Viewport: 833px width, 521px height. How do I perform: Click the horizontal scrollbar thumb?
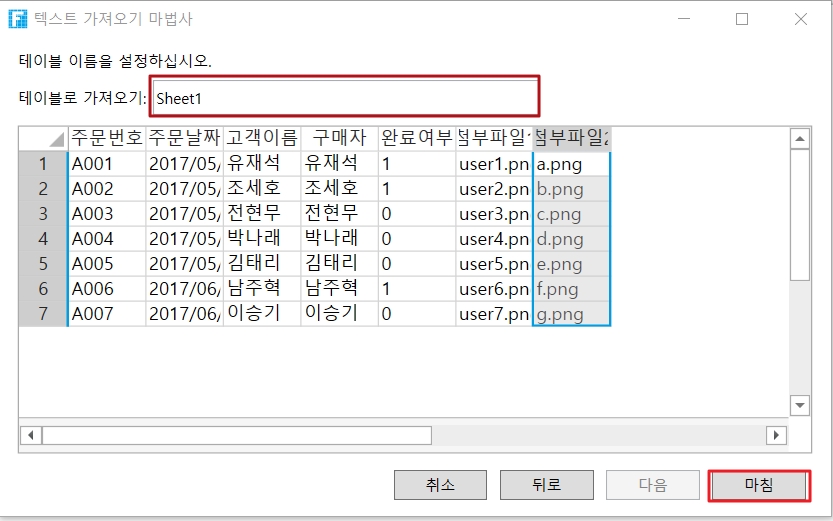pyautogui.click(x=236, y=435)
